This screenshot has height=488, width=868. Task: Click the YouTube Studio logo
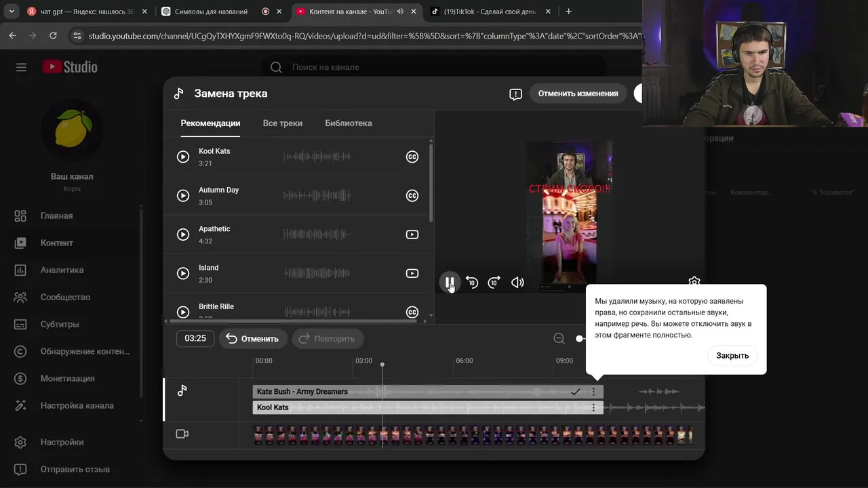click(x=70, y=67)
